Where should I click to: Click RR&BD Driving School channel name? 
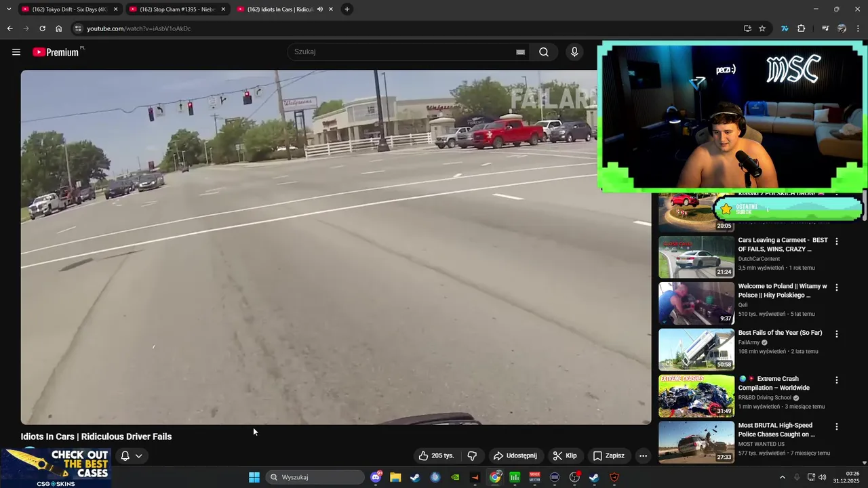click(x=764, y=398)
